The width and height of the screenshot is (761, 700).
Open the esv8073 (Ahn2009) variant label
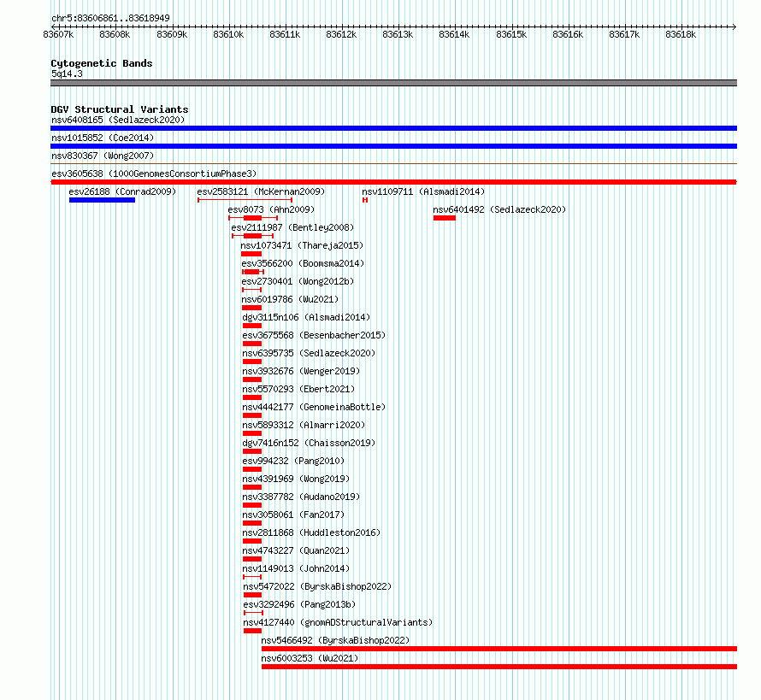[x=271, y=209]
